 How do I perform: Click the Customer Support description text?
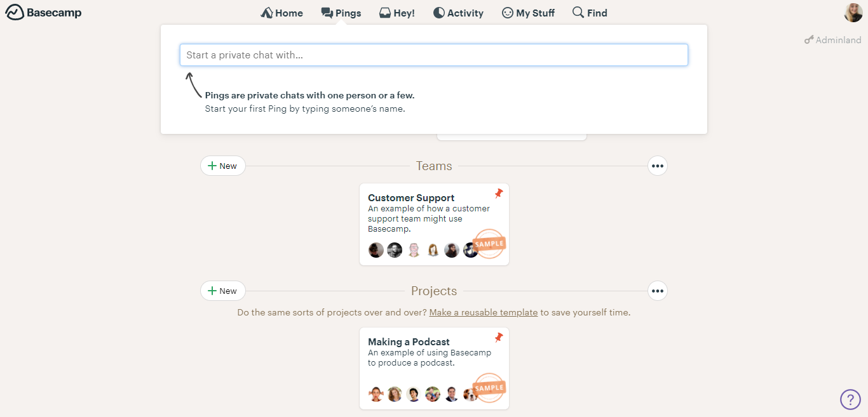(429, 219)
